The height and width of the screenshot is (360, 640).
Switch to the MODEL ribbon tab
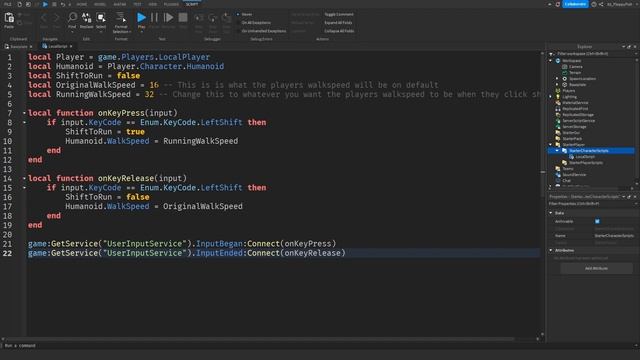click(100, 4)
